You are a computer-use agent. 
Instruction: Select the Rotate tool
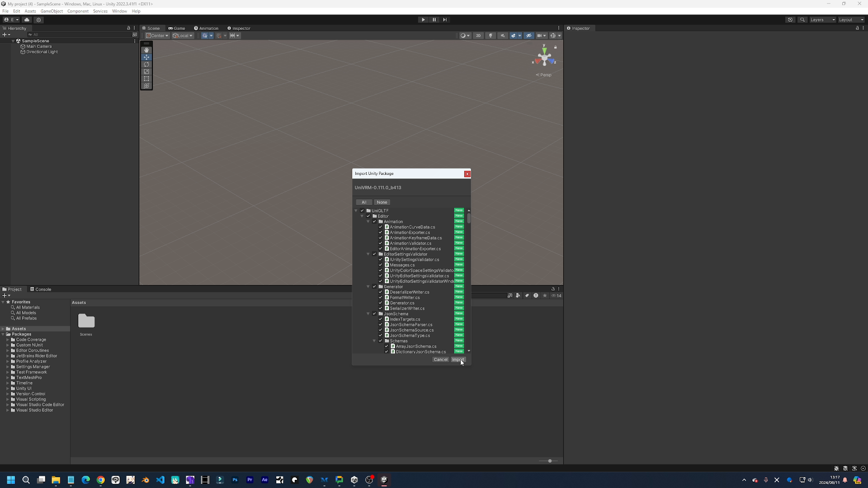[146, 65]
